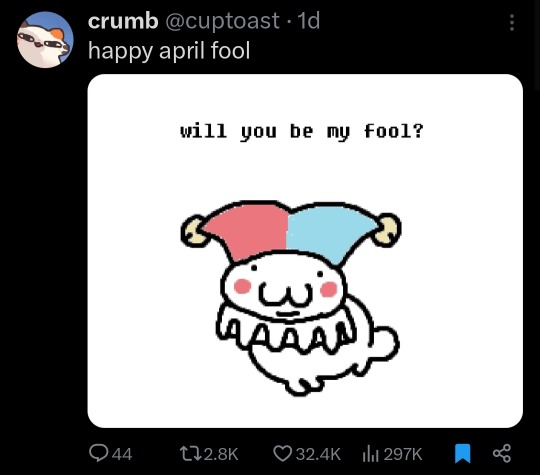Click the 32.4K likes count
The width and height of the screenshot is (540, 475).
[x=318, y=454]
